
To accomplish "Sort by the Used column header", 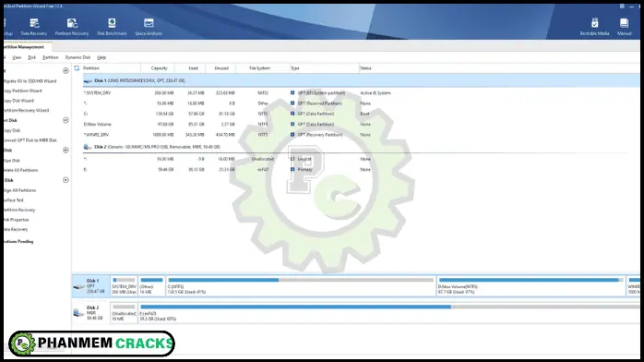I will click(x=193, y=68).
